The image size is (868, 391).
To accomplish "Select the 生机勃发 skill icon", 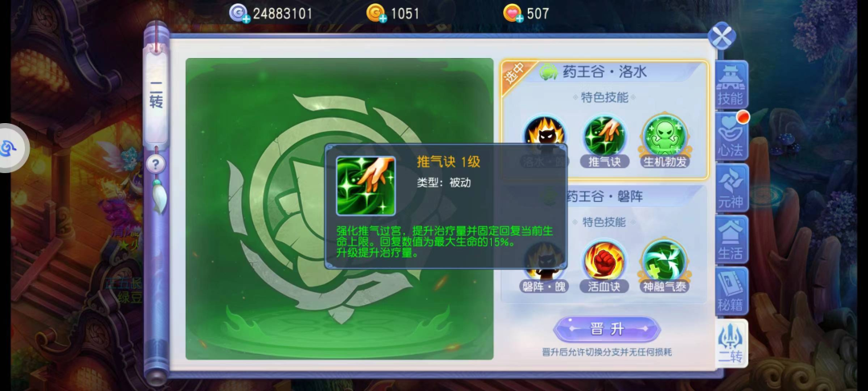I will pos(665,135).
